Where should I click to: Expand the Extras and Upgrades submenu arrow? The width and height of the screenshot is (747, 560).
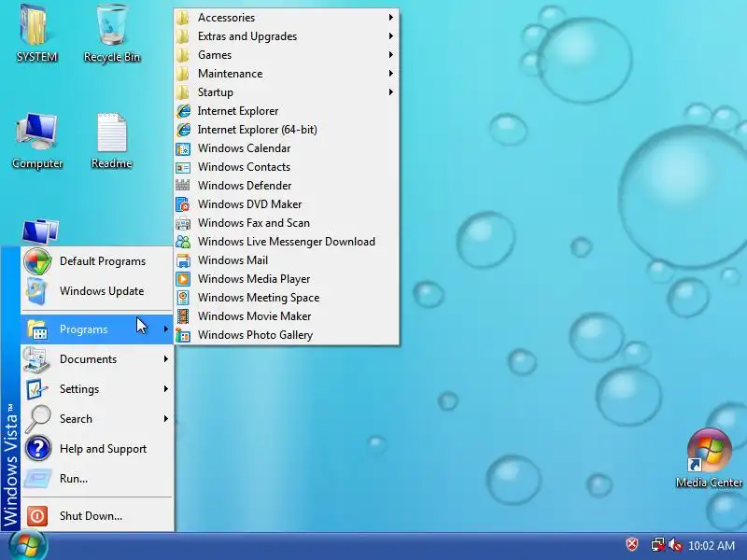[x=390, y=36]
